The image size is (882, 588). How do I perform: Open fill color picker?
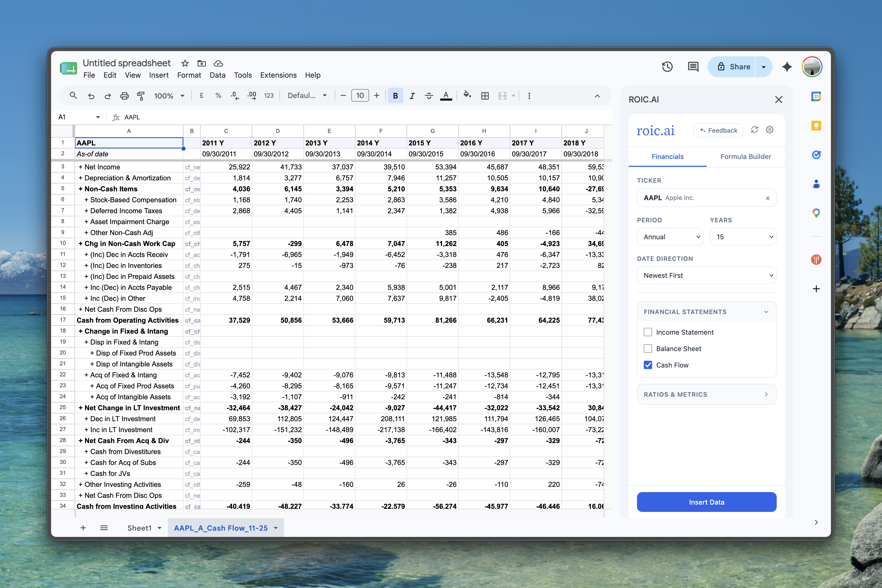click(x=467, y=95)
